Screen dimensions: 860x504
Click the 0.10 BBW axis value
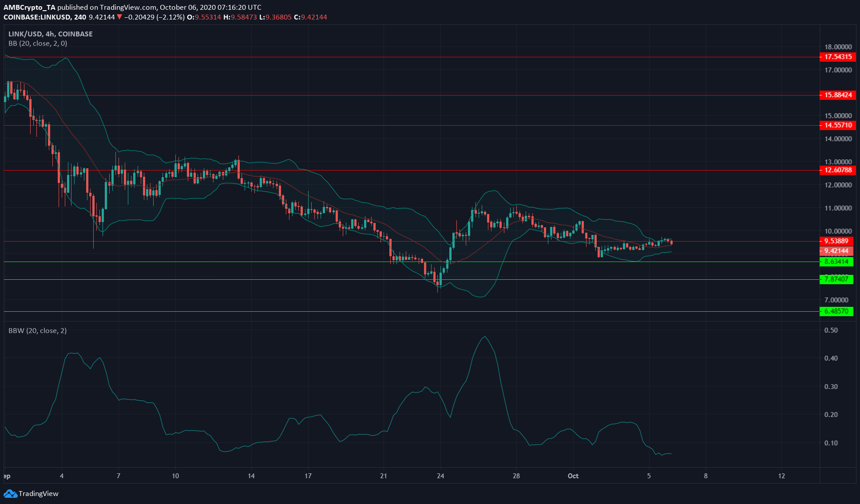pos(831,443)
